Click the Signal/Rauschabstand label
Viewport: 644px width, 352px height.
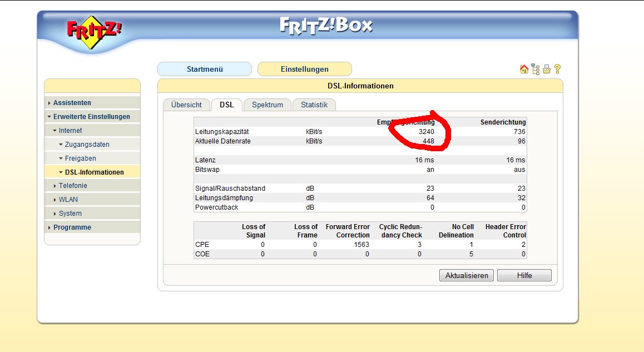(230, 188)
